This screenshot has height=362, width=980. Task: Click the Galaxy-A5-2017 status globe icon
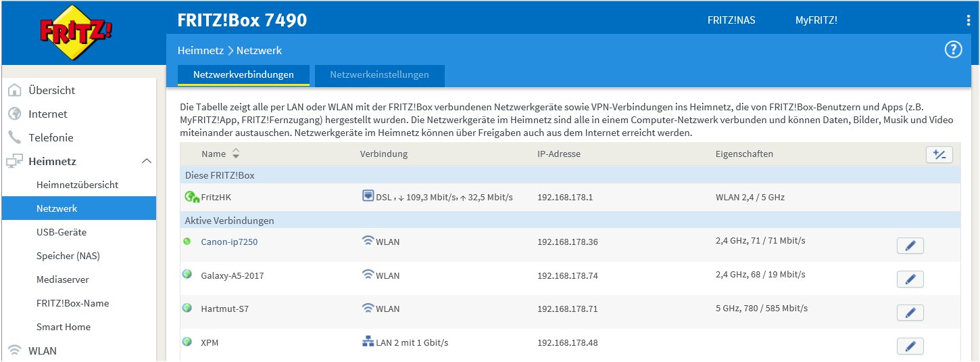(187, 274)
